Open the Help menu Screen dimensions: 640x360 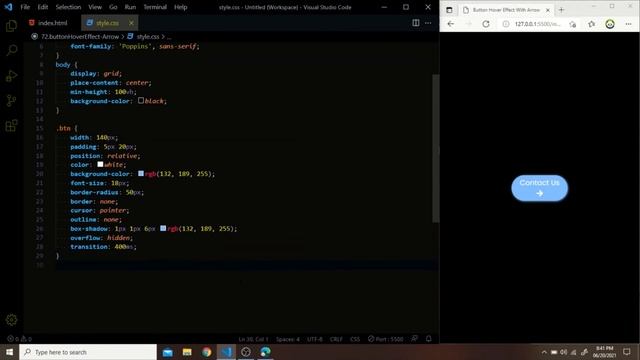coord(180,7)
